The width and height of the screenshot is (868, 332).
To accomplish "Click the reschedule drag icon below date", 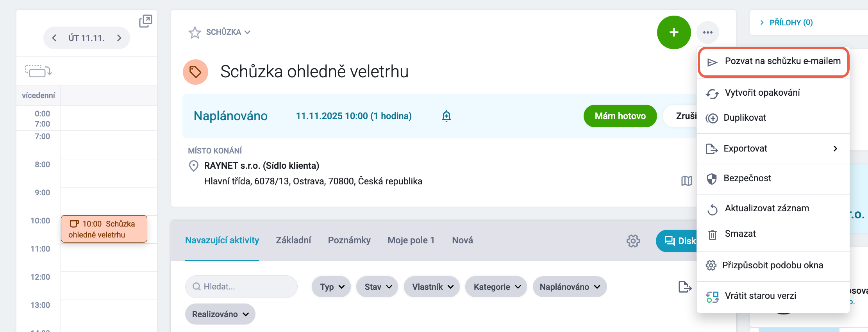I will (38, 71).
